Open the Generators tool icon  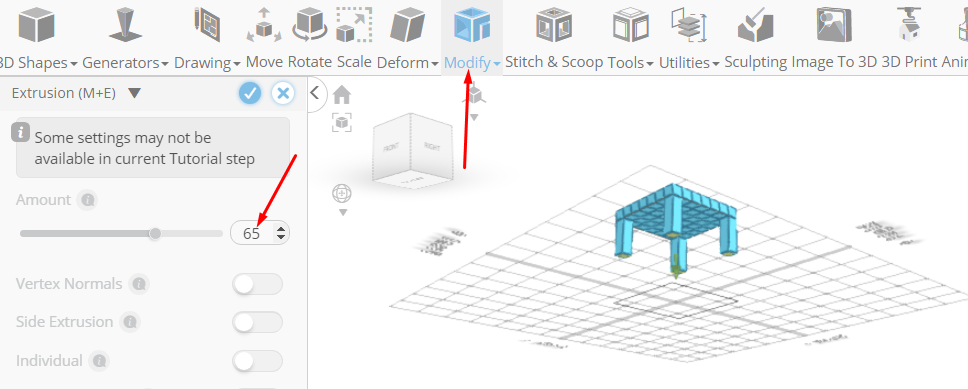pos(125,25)
